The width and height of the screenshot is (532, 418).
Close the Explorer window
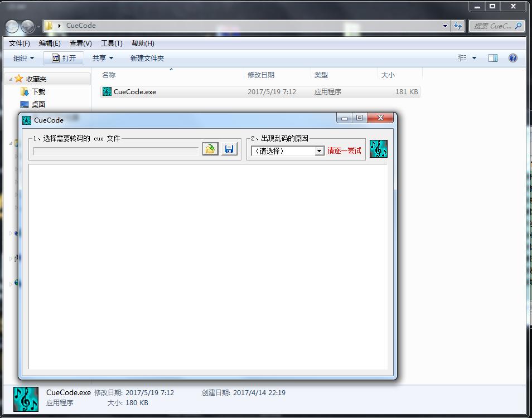coord(513,7)
